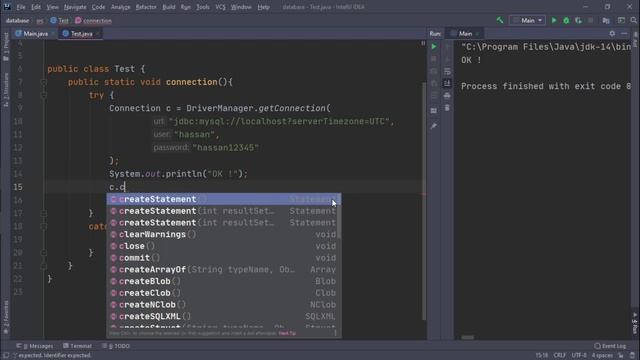Open the Project side panel tab

pyautogui.click(x=6, y=46)
